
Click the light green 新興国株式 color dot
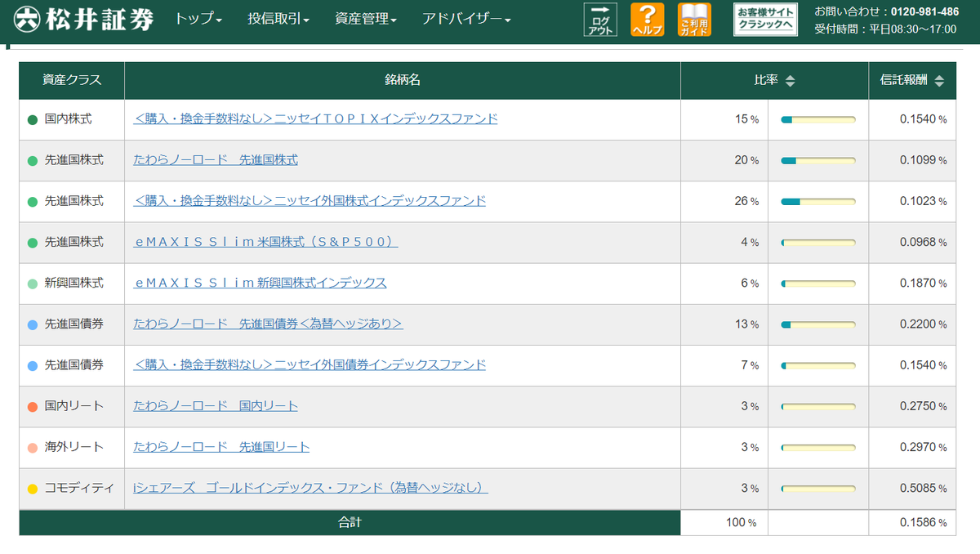tap(33, 284)
